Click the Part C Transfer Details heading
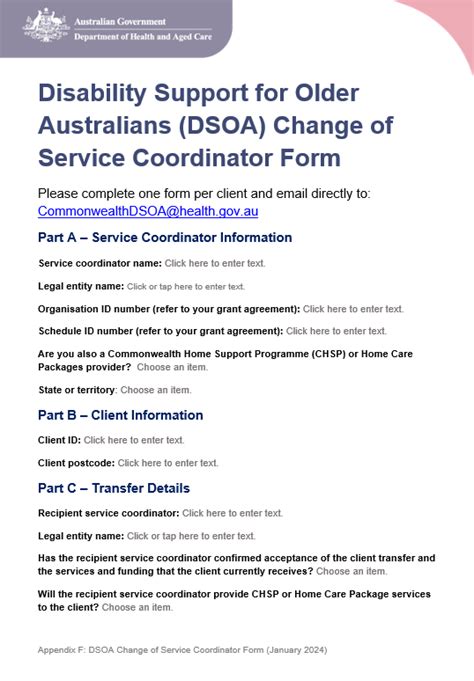474x681 pixels. [114, 488]
